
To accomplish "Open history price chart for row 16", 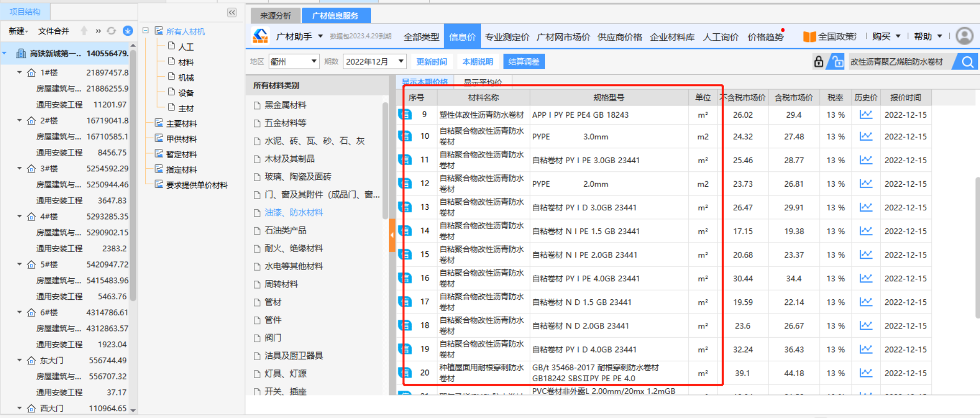I will coord(866,278).
